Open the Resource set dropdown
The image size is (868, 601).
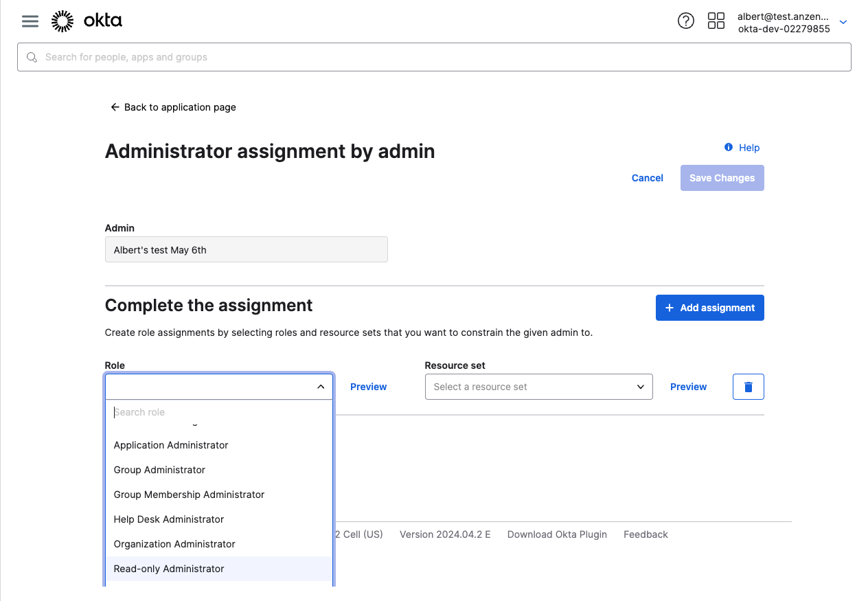[538, 387]
